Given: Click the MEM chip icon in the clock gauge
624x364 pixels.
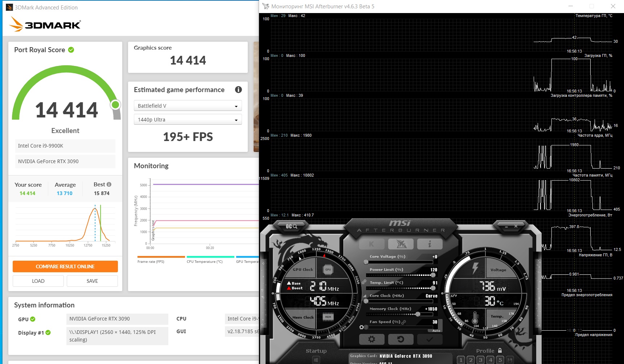Looking at the screenshot, I should [328, 317].
